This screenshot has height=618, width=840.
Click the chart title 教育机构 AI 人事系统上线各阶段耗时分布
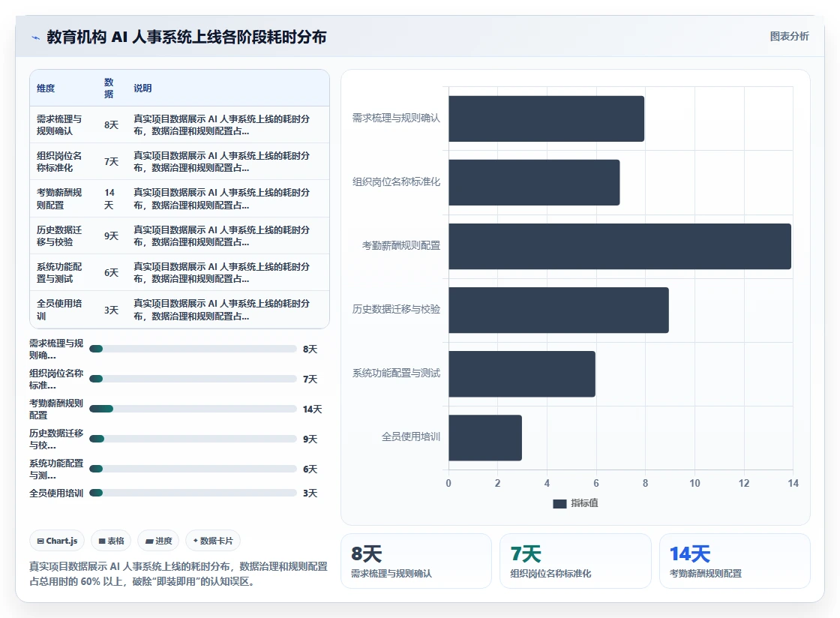187,37
